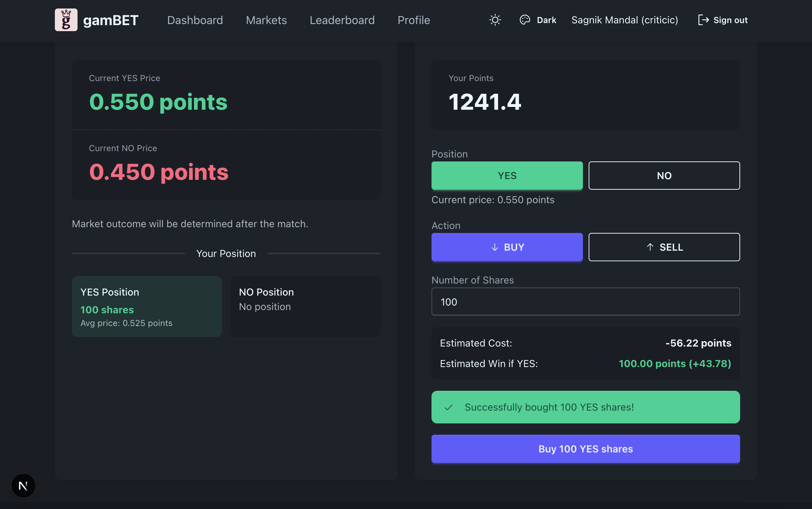
Task: Click the Number of Shares field
Action: (x=585, y=302)
